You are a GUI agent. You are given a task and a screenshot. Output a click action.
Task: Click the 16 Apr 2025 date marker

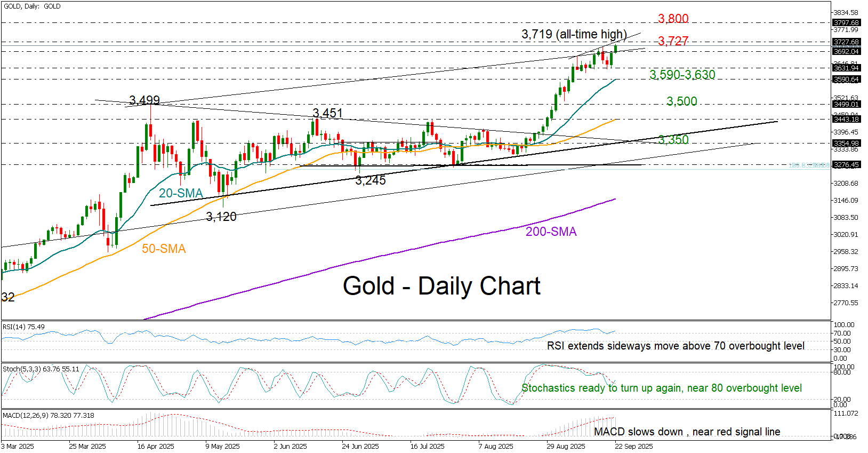156,446
